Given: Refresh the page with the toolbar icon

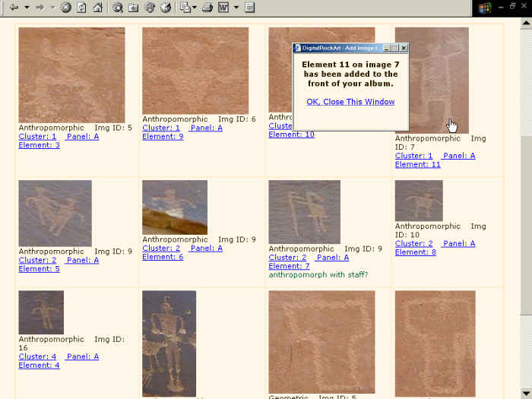Looking at the screenshot, I should pos(81,8).
